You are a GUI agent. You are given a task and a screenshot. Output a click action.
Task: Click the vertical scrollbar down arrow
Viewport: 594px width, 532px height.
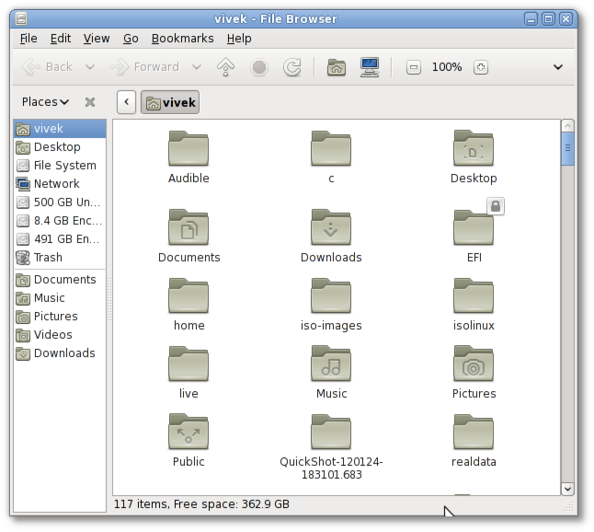click(567, 489)
